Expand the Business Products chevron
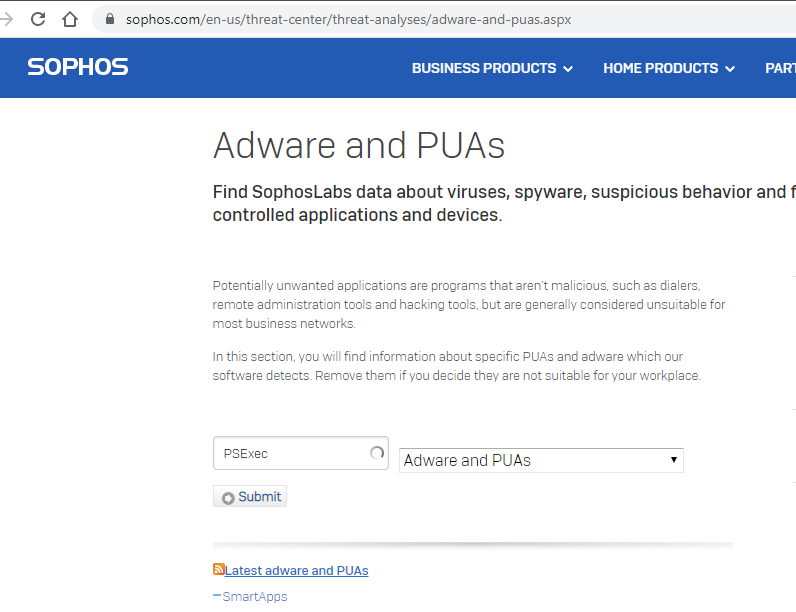Viewport: 796px width, 612px height. click(x=568, y=69)
